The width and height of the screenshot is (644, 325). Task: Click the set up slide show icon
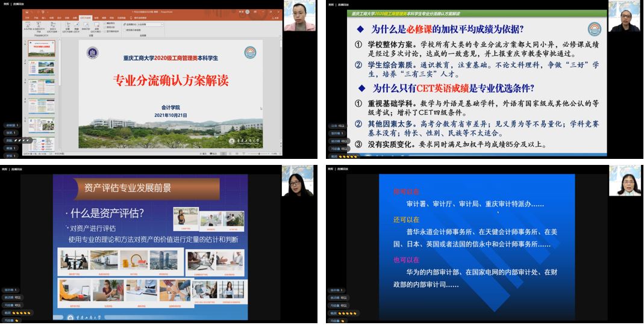click(x=67, y=26)
